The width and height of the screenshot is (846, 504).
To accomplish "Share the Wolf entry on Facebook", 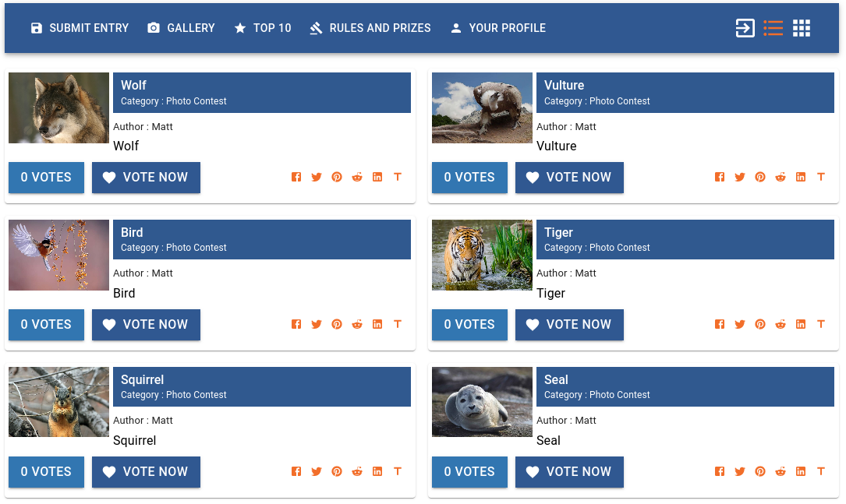I will pyautogui.click(x=296, y=177).
